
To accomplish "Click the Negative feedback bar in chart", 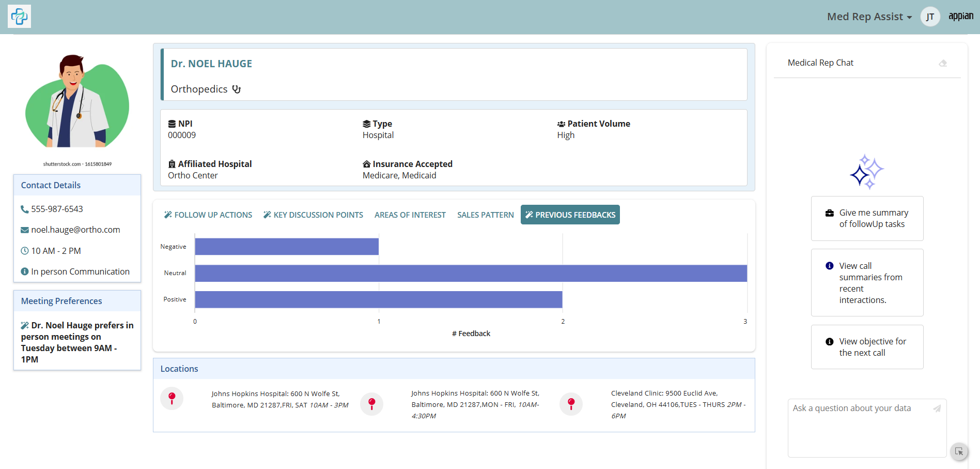I will coord(287,247).
